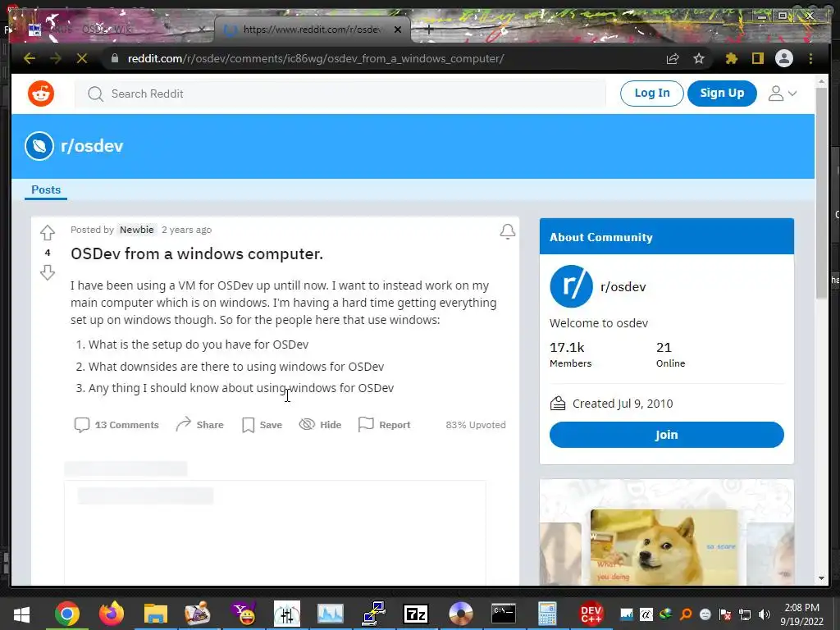
Task: Open the browser side panel icon
Action: (757, 58)
